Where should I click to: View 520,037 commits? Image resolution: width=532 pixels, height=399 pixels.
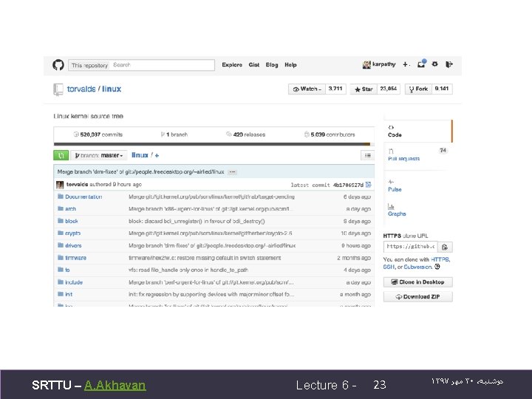point(98,134)
